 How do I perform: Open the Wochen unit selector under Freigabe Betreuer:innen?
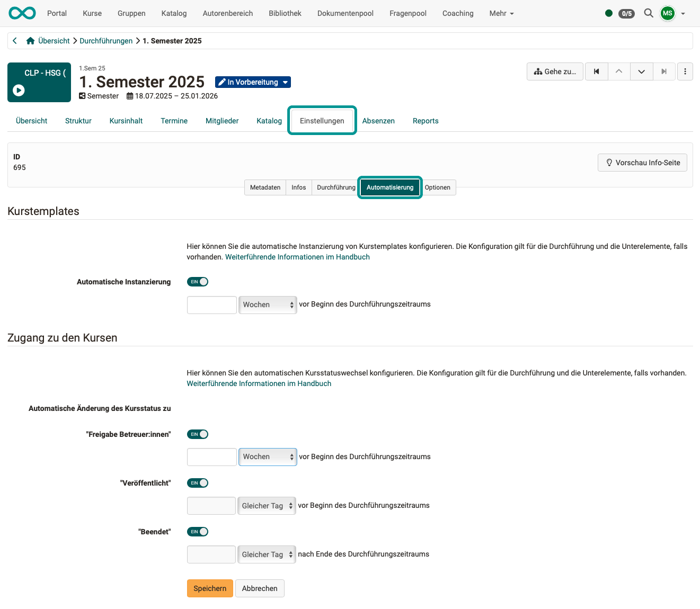click(268, 456)
